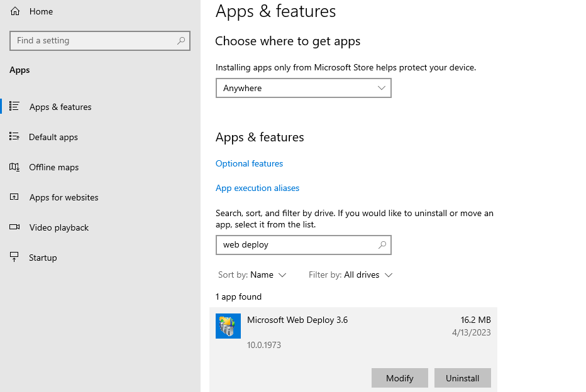Open the Sort by Name dropdown
This screenshot has width=586, height=392.
(252, 275)
